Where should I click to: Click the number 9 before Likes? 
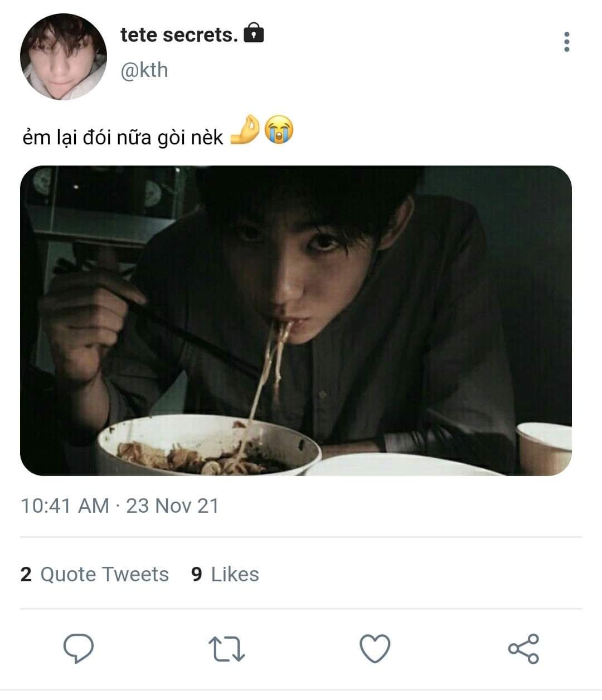click(x=197, y=574)
